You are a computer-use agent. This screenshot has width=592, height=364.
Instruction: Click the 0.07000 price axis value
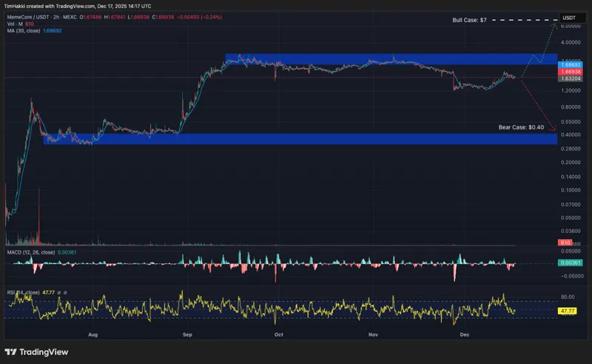571,204
